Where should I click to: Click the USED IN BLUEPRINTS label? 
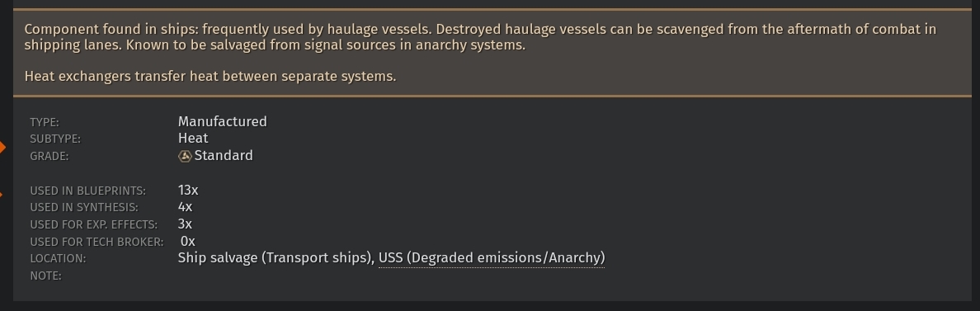coord(88,191)
